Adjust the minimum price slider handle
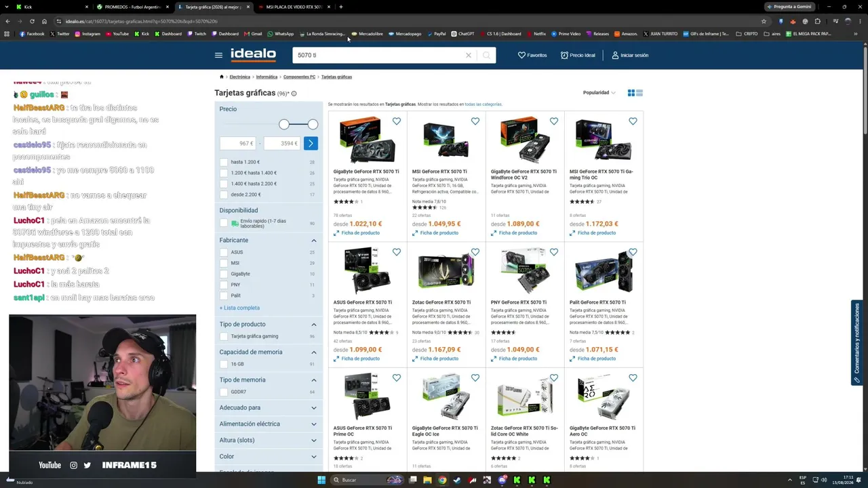868x488 pixels. [x=284, y=124]
